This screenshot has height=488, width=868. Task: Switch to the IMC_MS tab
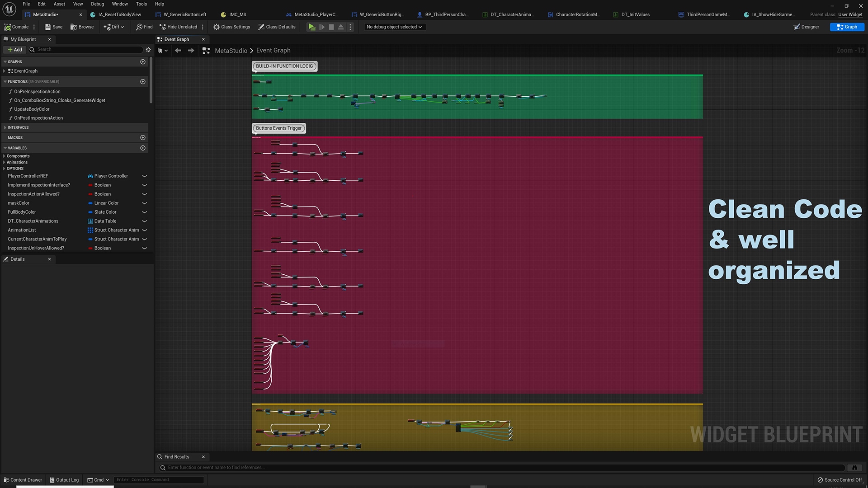point(236,14)
